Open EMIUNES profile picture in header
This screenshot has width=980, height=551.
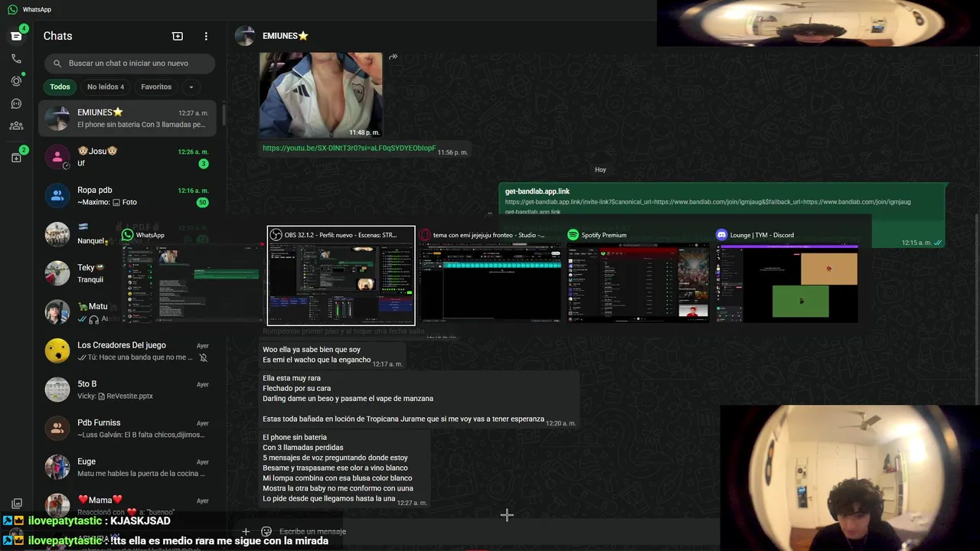245,36
